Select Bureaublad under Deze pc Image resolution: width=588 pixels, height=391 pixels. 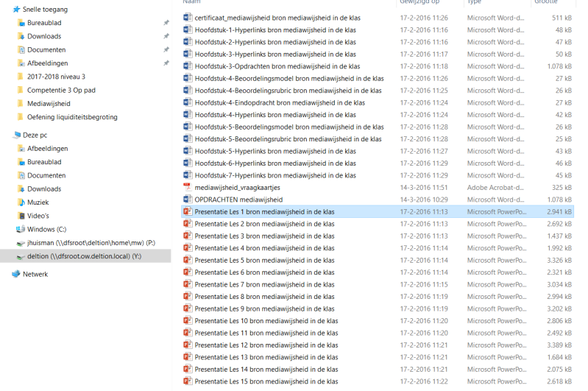click(44, 162)
